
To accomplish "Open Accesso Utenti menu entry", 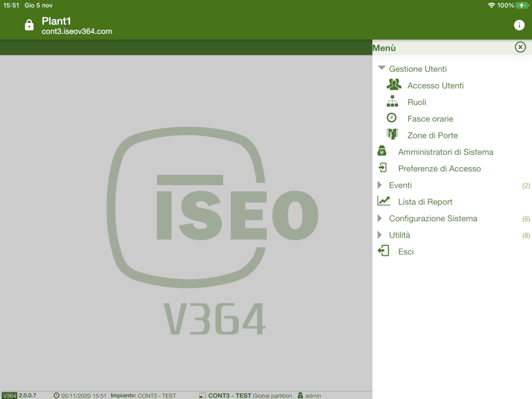I will coord(435,86).
